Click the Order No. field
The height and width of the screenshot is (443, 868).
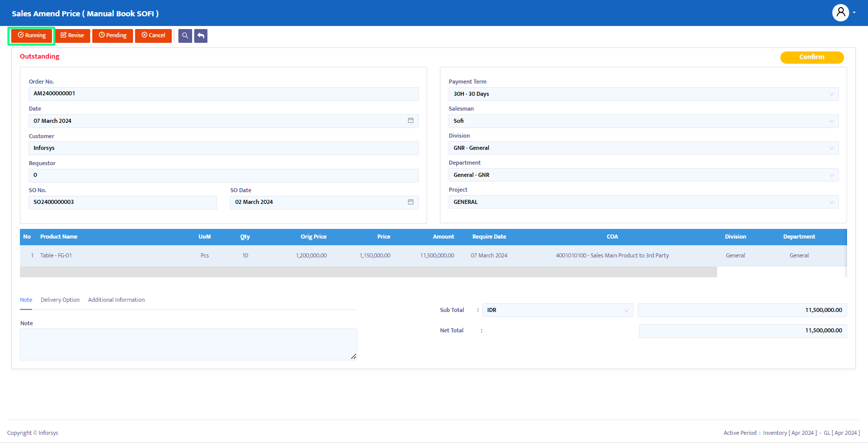[224, 94]
